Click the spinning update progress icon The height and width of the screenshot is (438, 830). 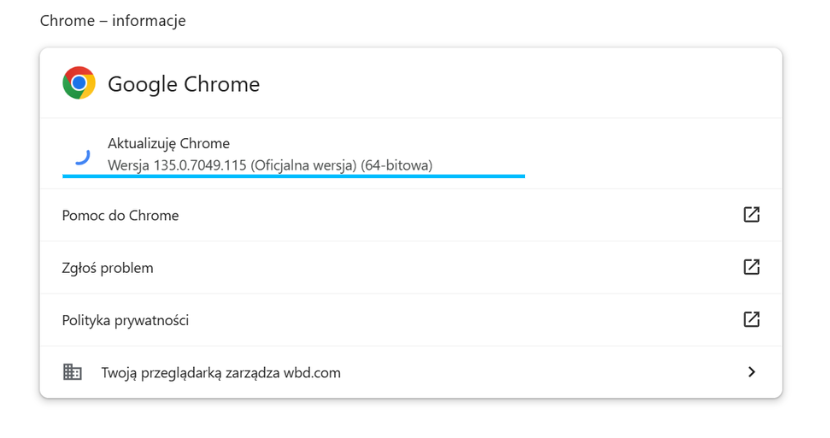[83, 156]
